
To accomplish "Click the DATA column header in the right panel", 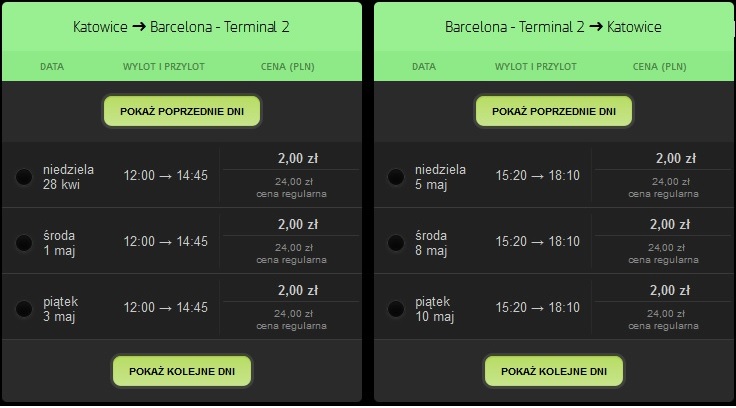I will pyautogui.click(x=424, y=67).
